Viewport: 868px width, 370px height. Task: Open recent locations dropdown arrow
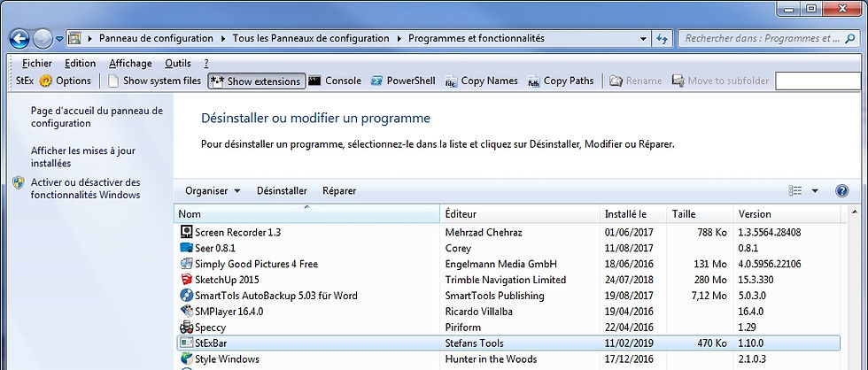[x=59, y=39]
